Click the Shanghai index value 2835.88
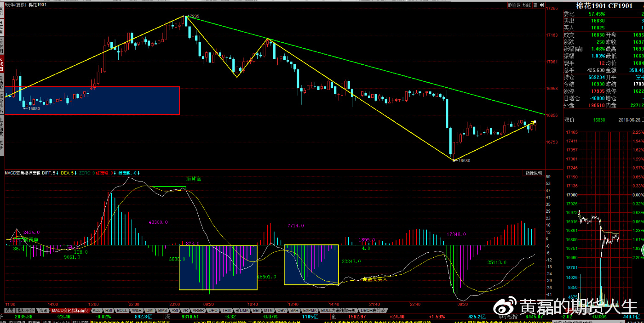 [x=24, y=317]
